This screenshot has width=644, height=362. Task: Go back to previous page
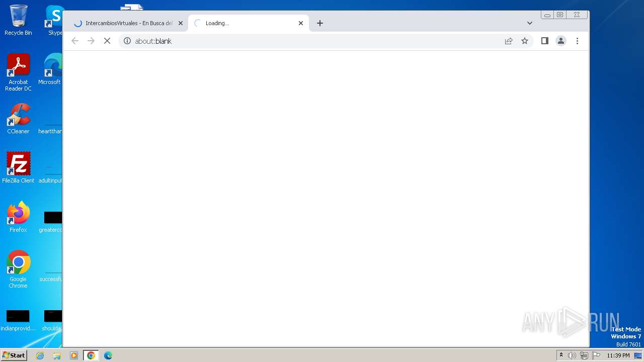point(75,41)
